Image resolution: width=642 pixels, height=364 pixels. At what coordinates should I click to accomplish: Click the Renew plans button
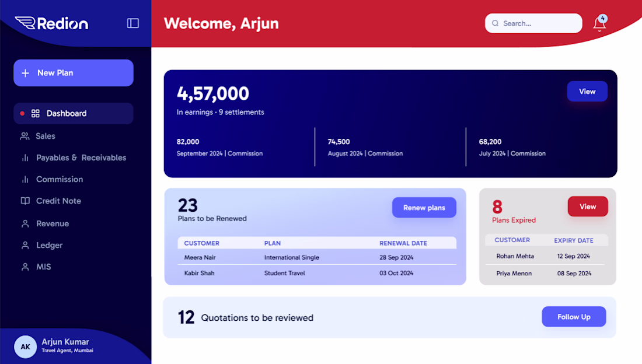tap(424, 208)
